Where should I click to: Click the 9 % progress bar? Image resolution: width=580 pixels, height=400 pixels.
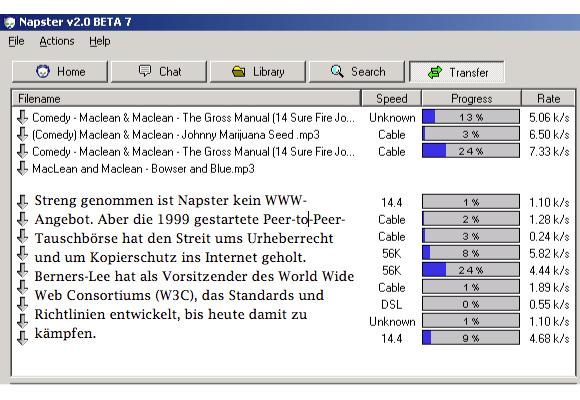(x=471, y=338)
